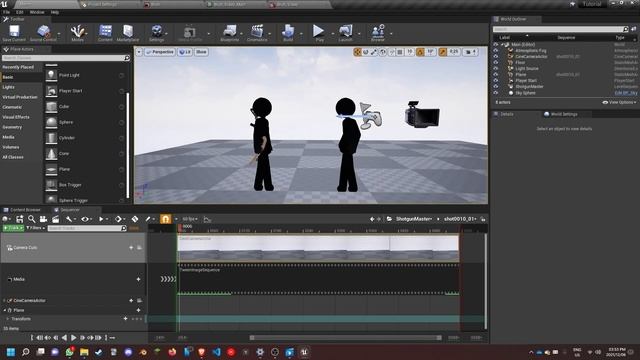Open the Edit menu

click(20, 12)
